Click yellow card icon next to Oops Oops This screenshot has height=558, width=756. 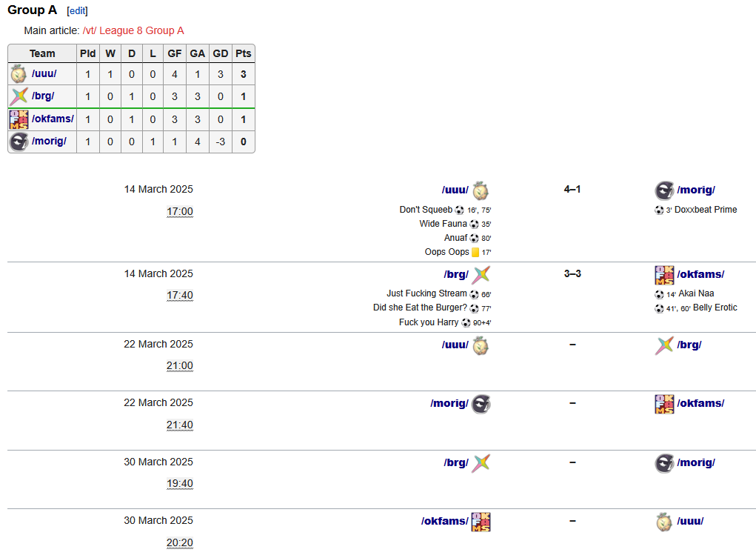coord(475,253)
